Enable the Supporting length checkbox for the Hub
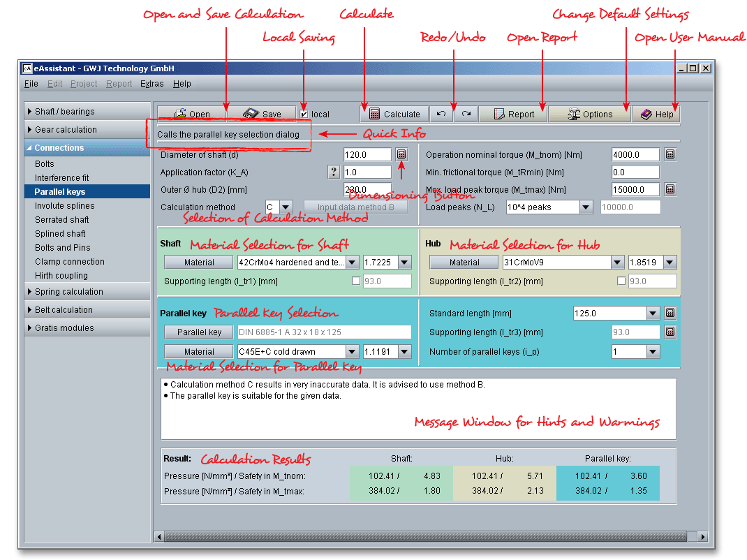This screenshot has height=560, width=747. pos(620,281)
